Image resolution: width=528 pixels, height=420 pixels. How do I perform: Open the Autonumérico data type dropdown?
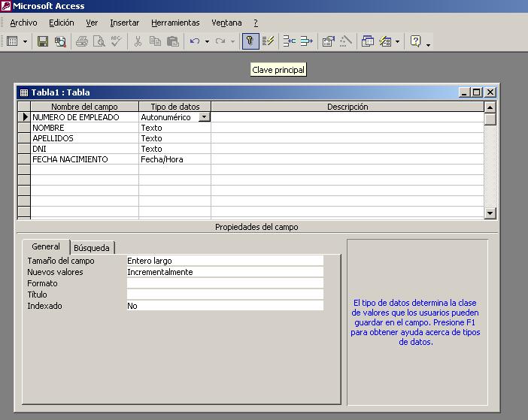pos(205,117)
